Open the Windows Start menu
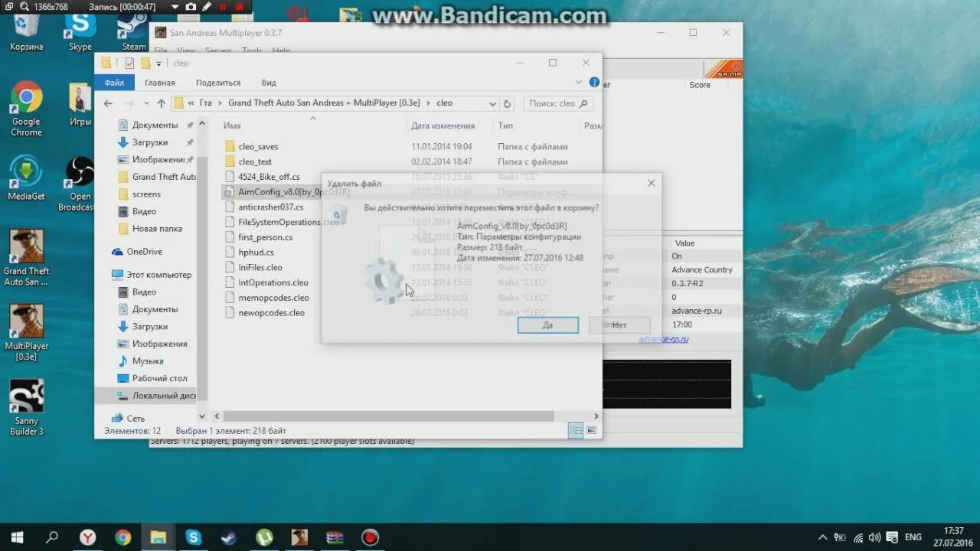 click(17, 537)
